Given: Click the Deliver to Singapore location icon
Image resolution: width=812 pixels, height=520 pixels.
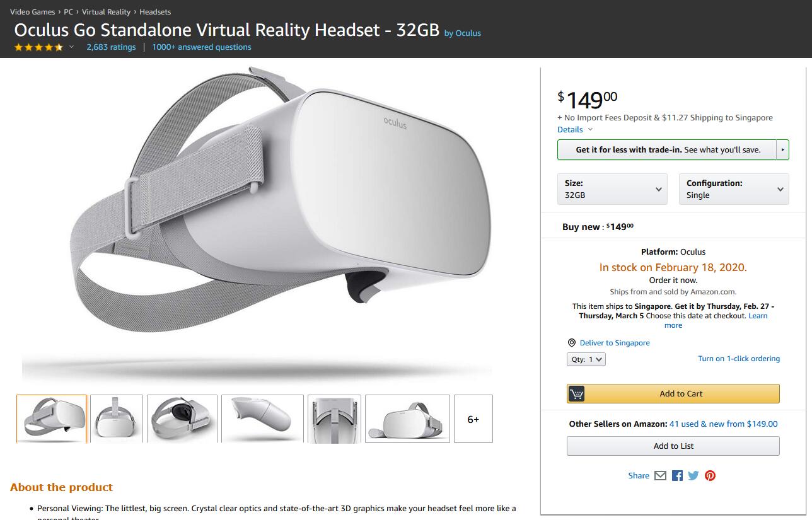Looking at the screenshot, I should pyautogui.click(x=572, y=343).
